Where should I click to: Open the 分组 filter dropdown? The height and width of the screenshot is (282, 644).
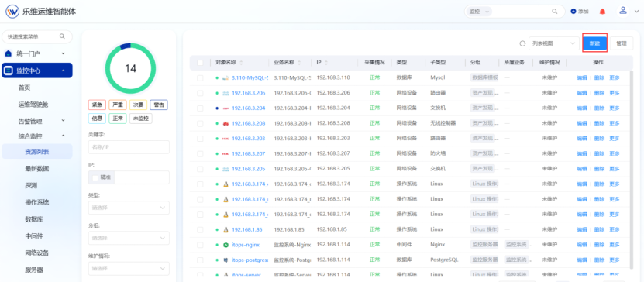[x=129, y=238]
